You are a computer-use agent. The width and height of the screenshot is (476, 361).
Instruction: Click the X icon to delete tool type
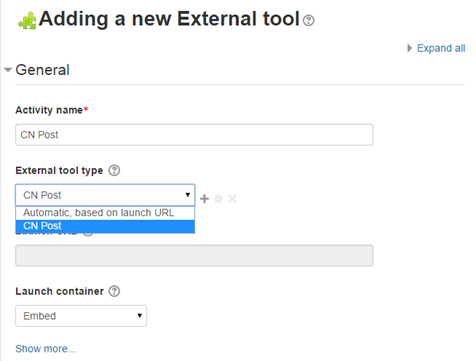[x=232, y=199]
